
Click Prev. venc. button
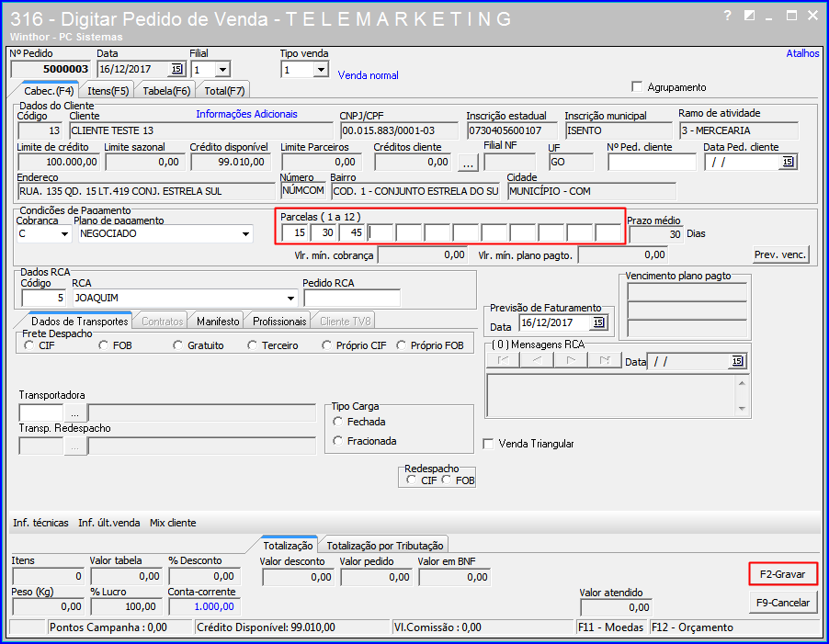click(780, 254)
